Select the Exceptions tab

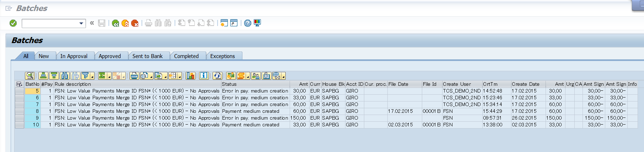pyautogui.click(x=222, y=56)
